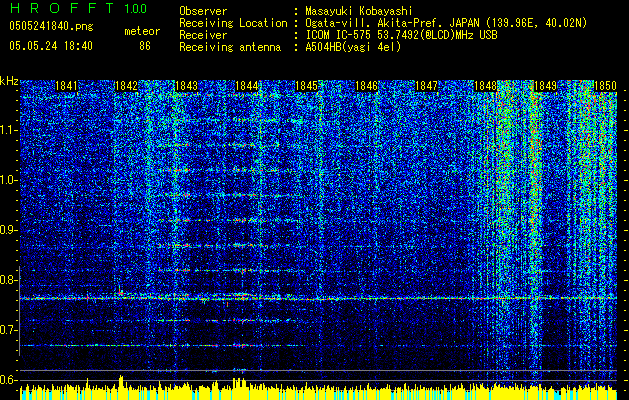
Task: Click the 1850 time marker
Action: click(605, 86)
